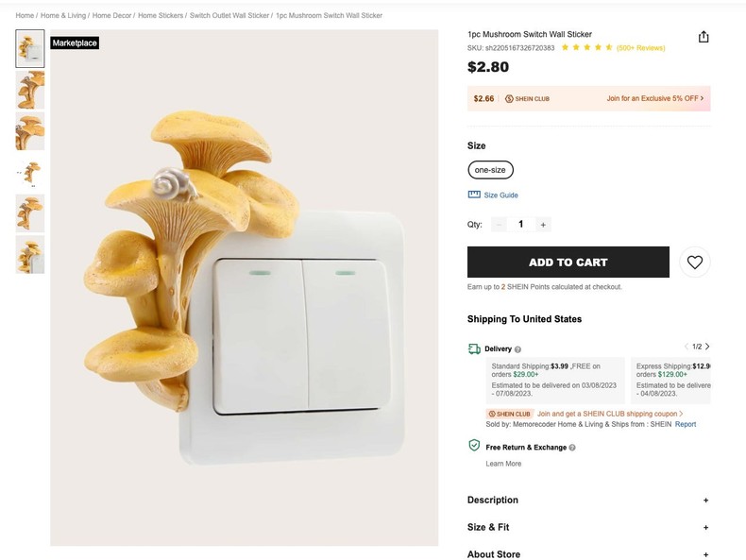Screen dimensions: 746x560
Task: Join SHEIN CLUB for 5% off
Action: coord(654,98)
